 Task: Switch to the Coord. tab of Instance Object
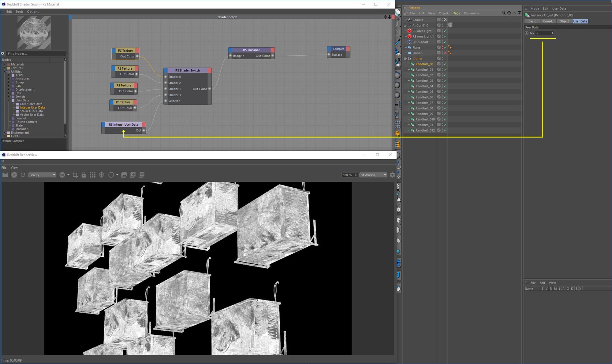548,21
